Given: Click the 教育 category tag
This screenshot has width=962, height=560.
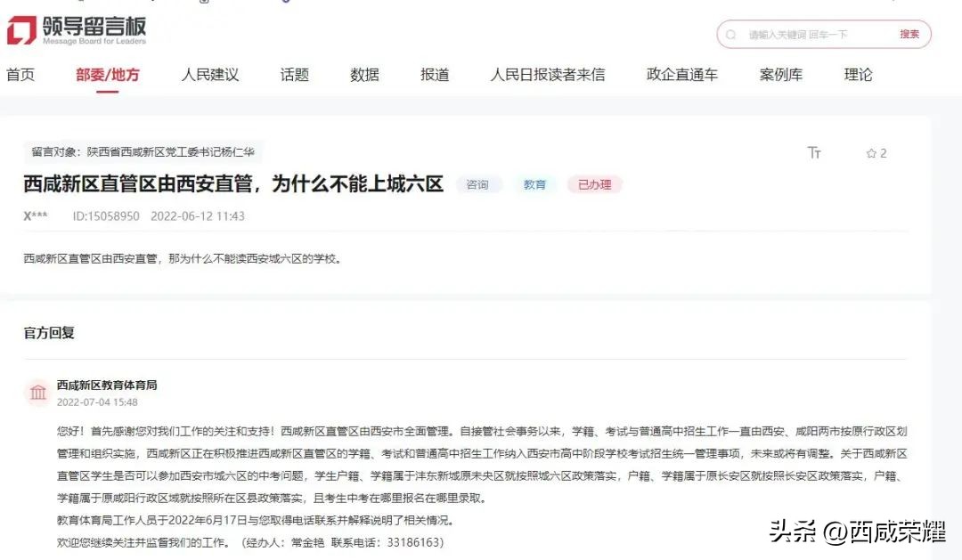Looking at the screenshot, I should point(535,184).
